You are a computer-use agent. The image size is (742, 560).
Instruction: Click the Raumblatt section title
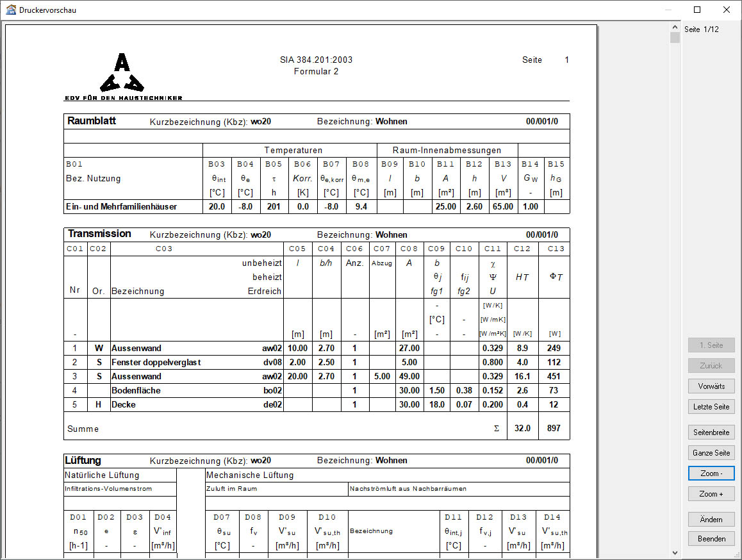coord(92,120)
